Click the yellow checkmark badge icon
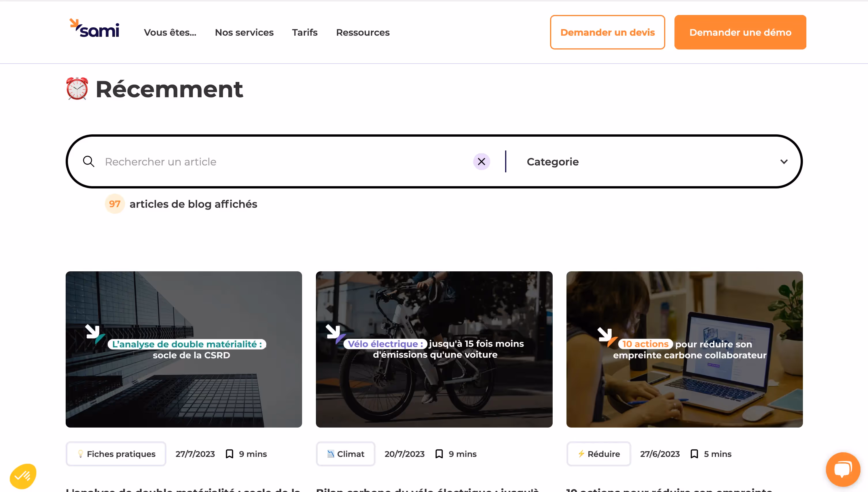Image resolution: width=868 pixels, height=492 pixels. coord(23,476)
